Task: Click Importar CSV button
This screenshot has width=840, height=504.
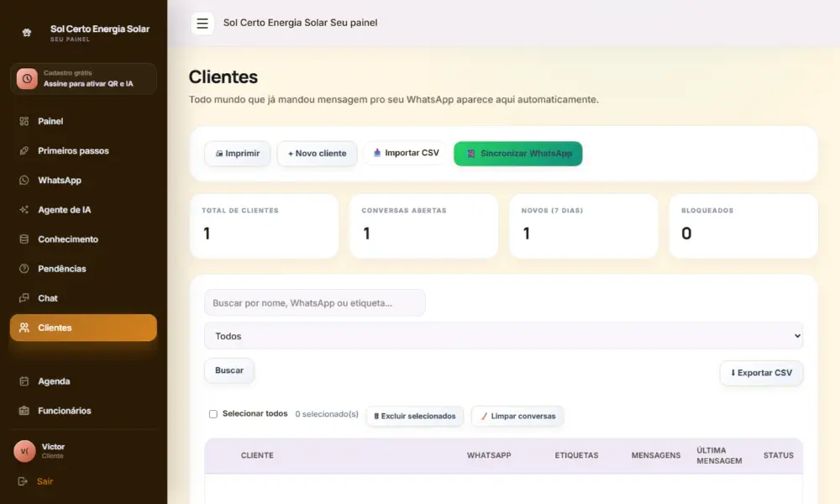Action: 406,153
